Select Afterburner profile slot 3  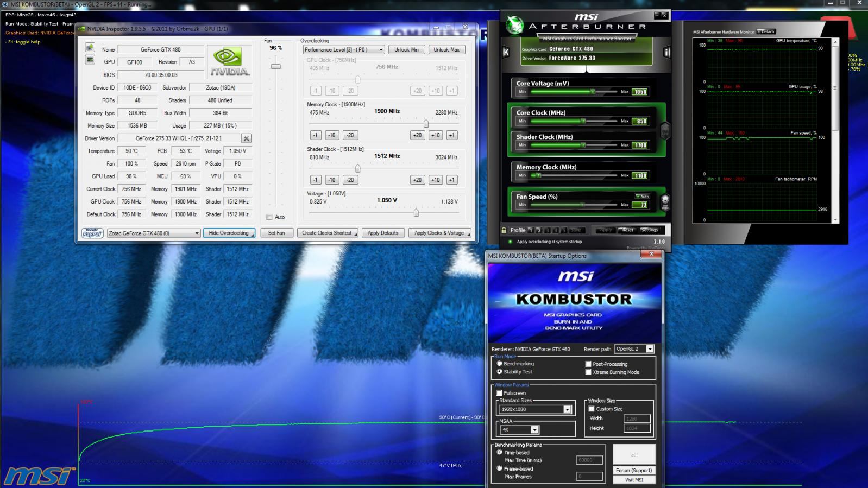(548, 230)
